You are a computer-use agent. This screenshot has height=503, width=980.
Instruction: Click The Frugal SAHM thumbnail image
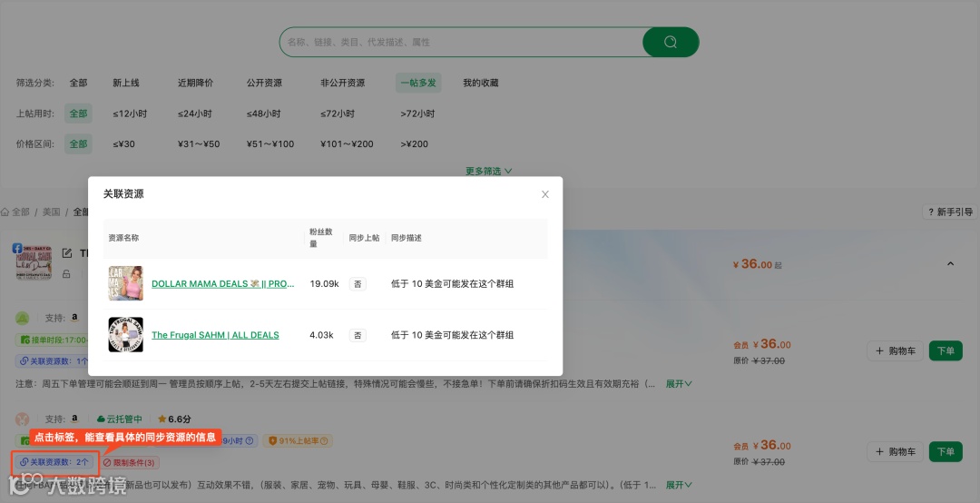[125, 335]
